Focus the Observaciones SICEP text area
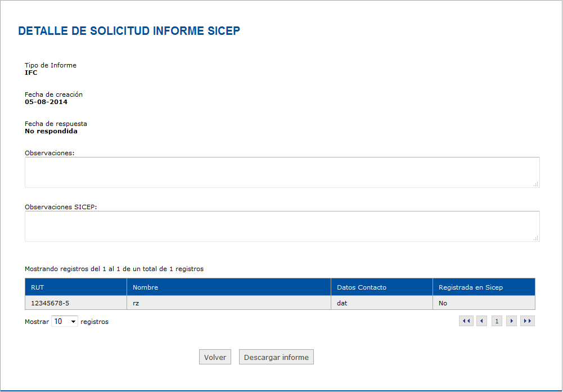The image size is (563, 392). coord(282,226)
